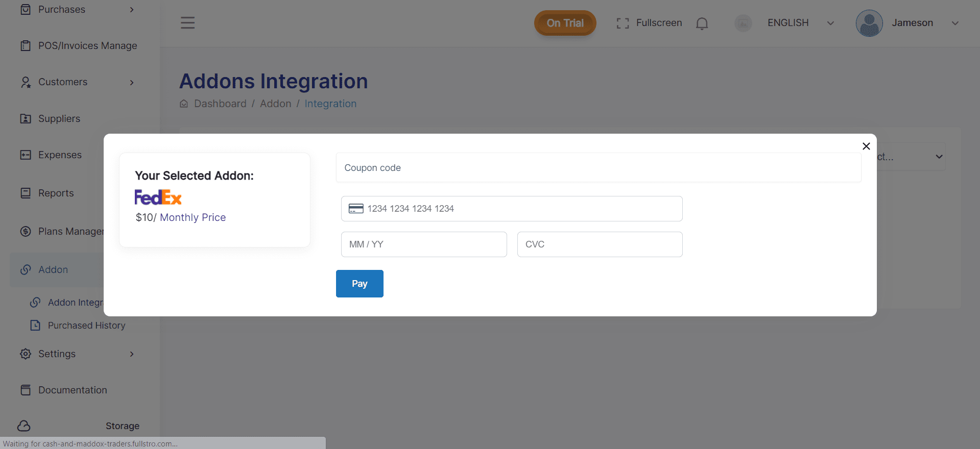Image resolution: width=980 pixels, height=449 pixels.
Task: Click the Monthly Price text
Action: [x=193, y=217]
